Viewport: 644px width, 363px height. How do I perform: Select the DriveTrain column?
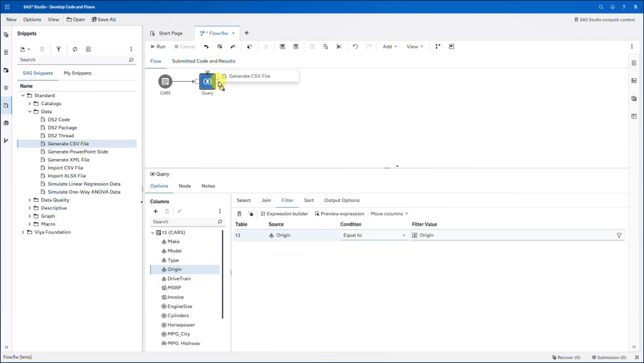pyautogui.click(x=179, y=279)
